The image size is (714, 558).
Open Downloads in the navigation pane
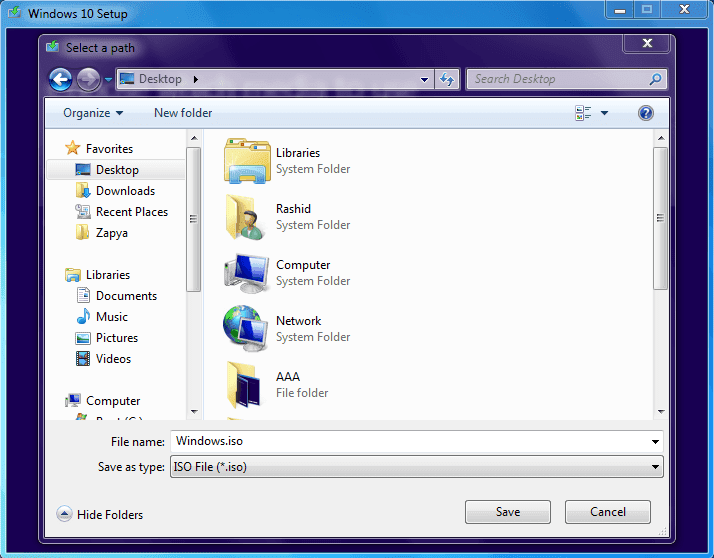[x=125, y=190]
